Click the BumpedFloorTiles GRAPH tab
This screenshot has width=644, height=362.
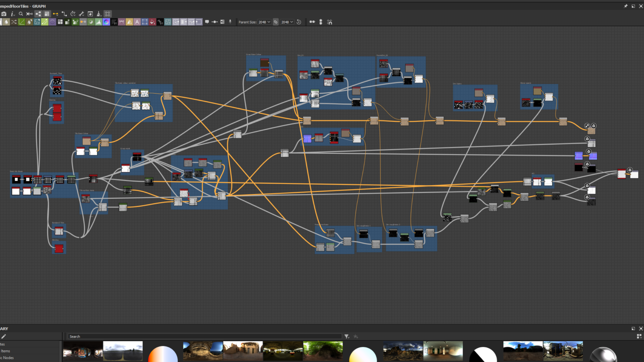tap(23, 6)
